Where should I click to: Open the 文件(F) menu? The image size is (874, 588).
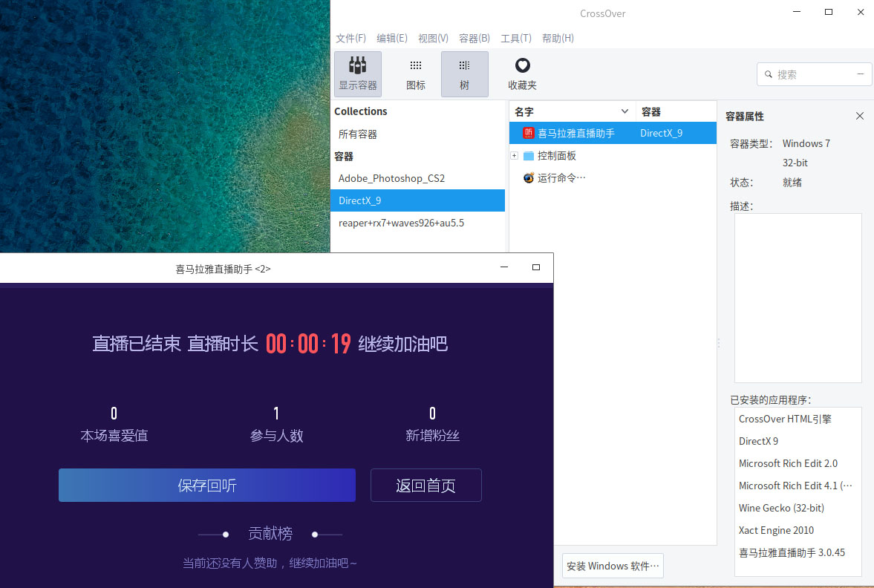(350, 38)
